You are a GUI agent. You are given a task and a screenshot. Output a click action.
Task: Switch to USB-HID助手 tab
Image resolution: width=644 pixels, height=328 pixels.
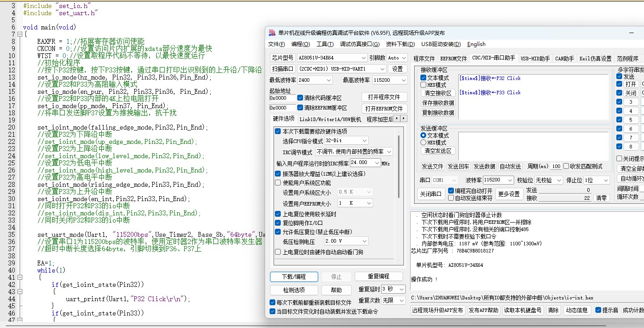point(535,59)
